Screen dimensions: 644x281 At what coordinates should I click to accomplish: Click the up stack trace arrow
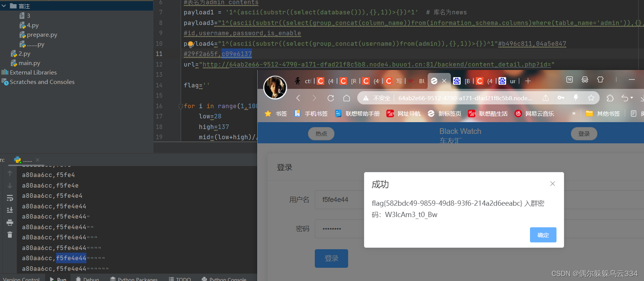10,173
